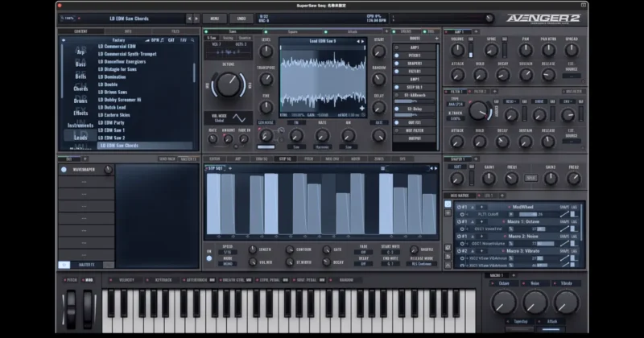
Task: Choose preset LD Eastern Skies
Action: point(114,115)
